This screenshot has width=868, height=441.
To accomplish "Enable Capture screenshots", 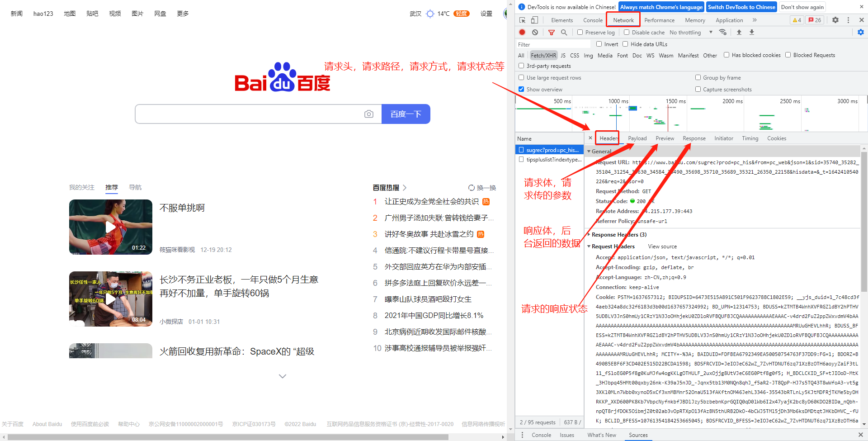I will tap(698, 89).
